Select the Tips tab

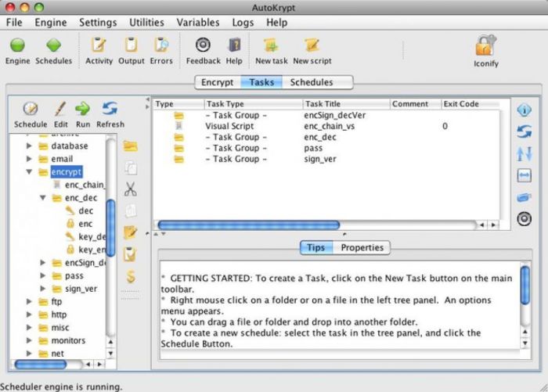click(316, 248)
